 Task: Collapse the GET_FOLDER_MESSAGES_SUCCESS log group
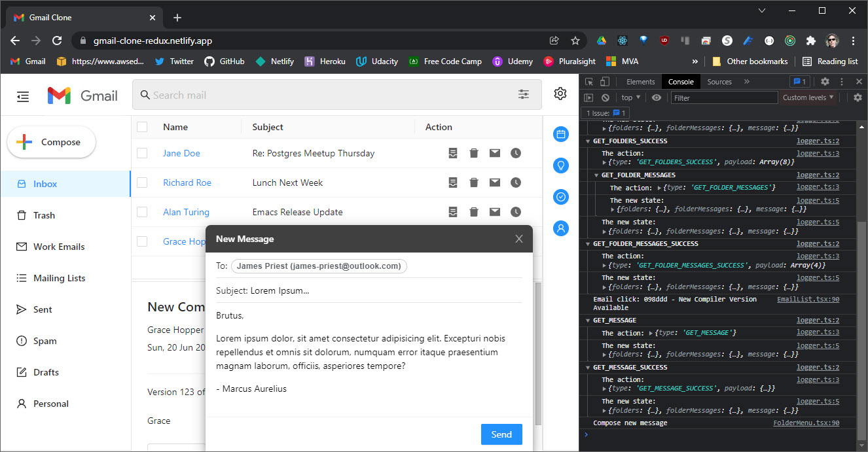pos(588,244)
